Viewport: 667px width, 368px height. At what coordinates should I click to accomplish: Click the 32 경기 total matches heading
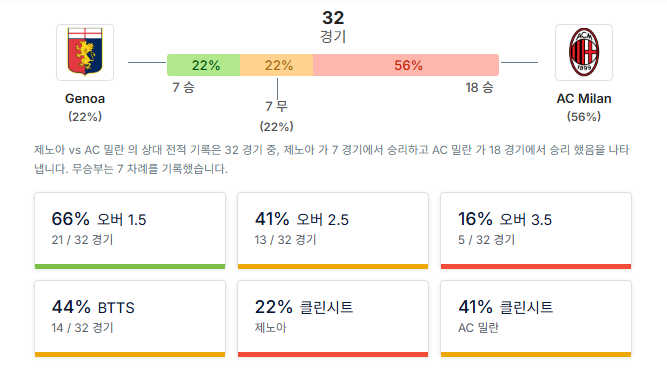[x=333, y=26]
